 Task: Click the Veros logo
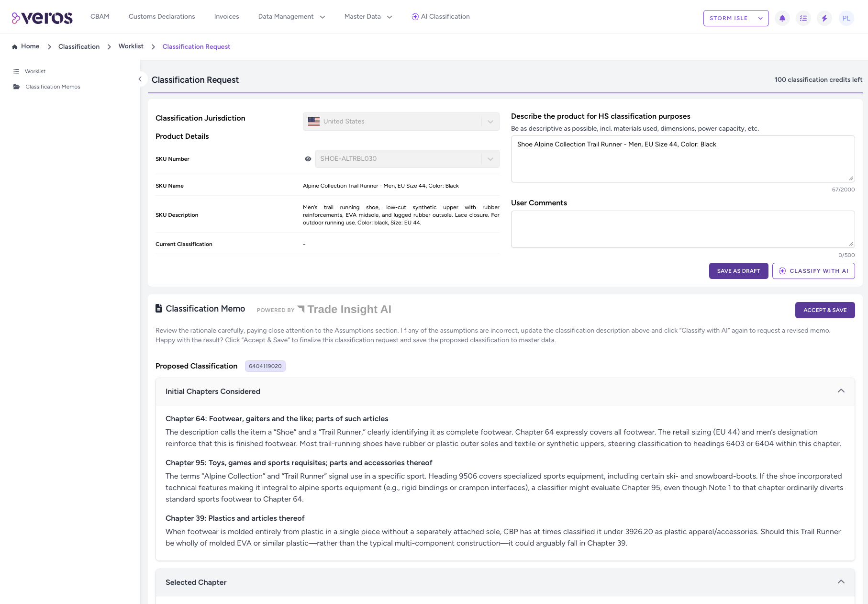coord(42,18)
